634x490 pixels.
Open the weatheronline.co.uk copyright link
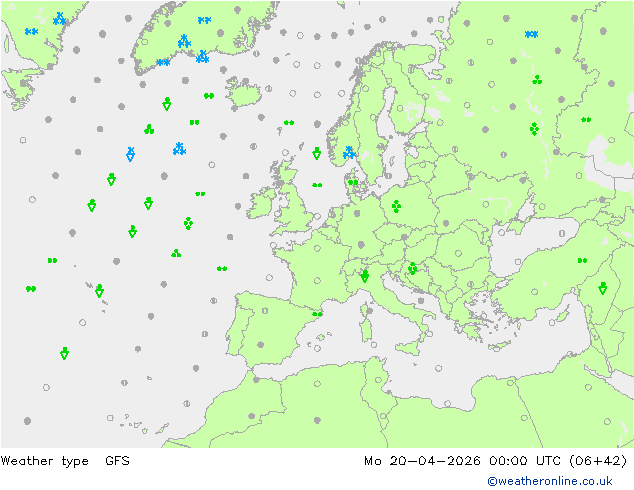[x=549, y=481]
